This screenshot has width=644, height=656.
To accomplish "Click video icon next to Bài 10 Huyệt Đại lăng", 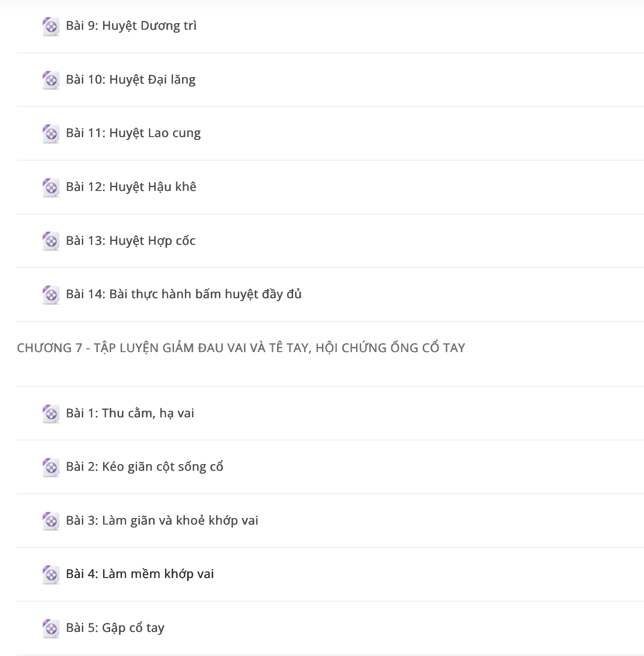I will pos(51,80).
